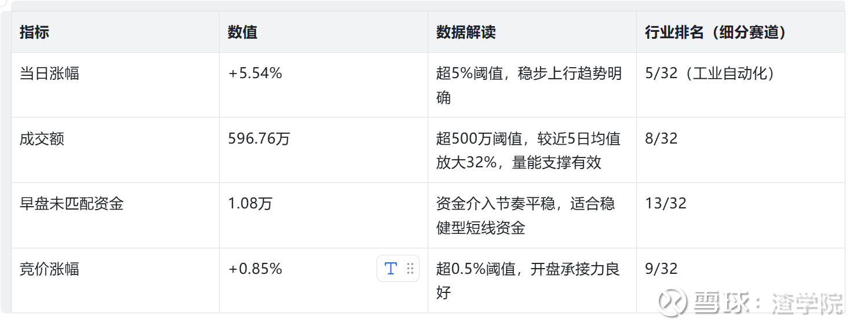
Task: Click the 资金介入节奏平稳 interpretation cell
Action: (x=525, y=215)
